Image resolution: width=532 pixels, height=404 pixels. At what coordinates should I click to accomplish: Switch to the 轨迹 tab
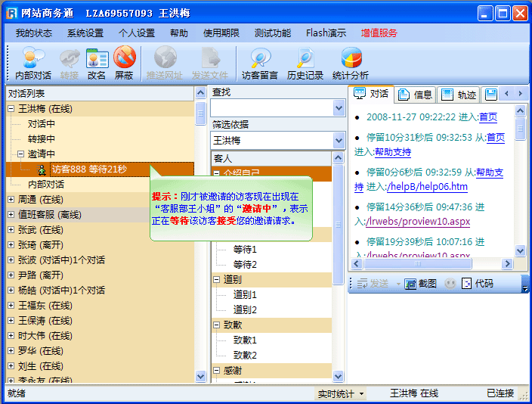pos(458,95)
